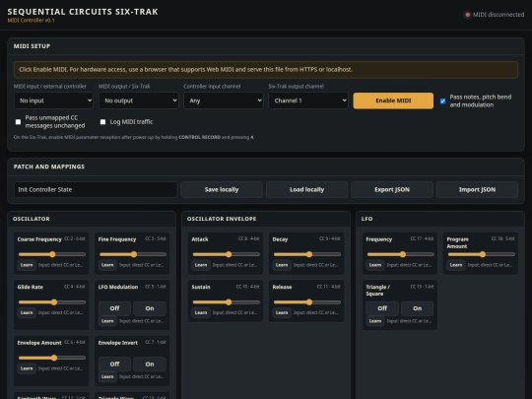532x399 pixels.
Task: Click Learn for Sustain
Action: (201, 312)
